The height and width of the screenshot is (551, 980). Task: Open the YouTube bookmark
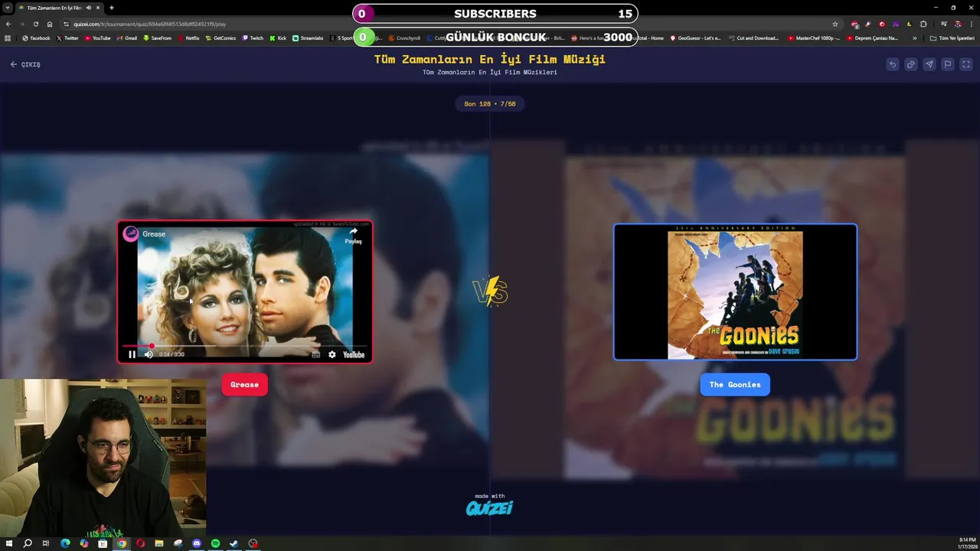coord(97,37)
